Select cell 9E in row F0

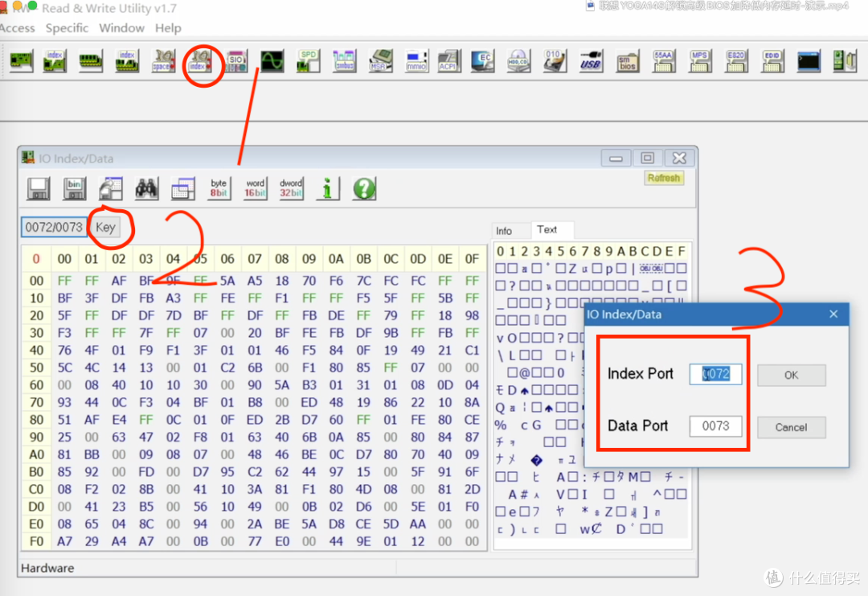pyautogui.click(x=363, y=541)
